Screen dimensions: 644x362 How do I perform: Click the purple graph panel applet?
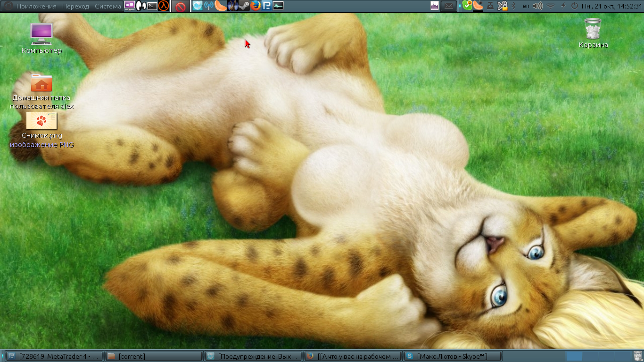pos(435,6)
